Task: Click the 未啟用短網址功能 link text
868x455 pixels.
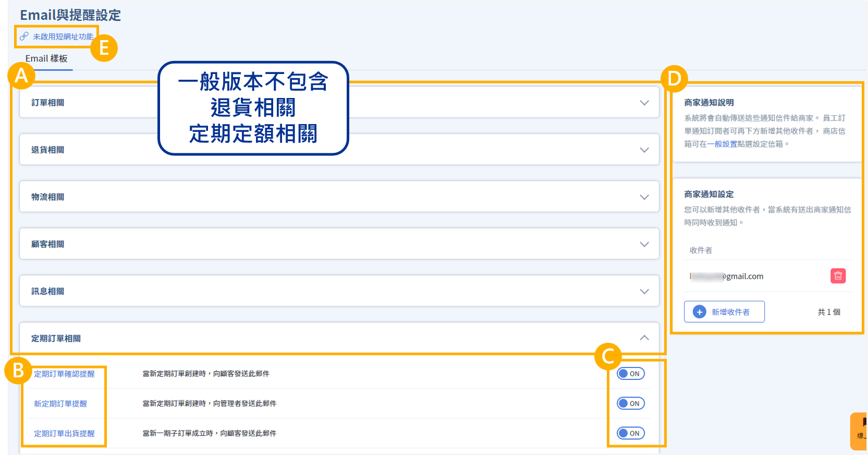Action: pyautogui.click(x=63, y=36)
